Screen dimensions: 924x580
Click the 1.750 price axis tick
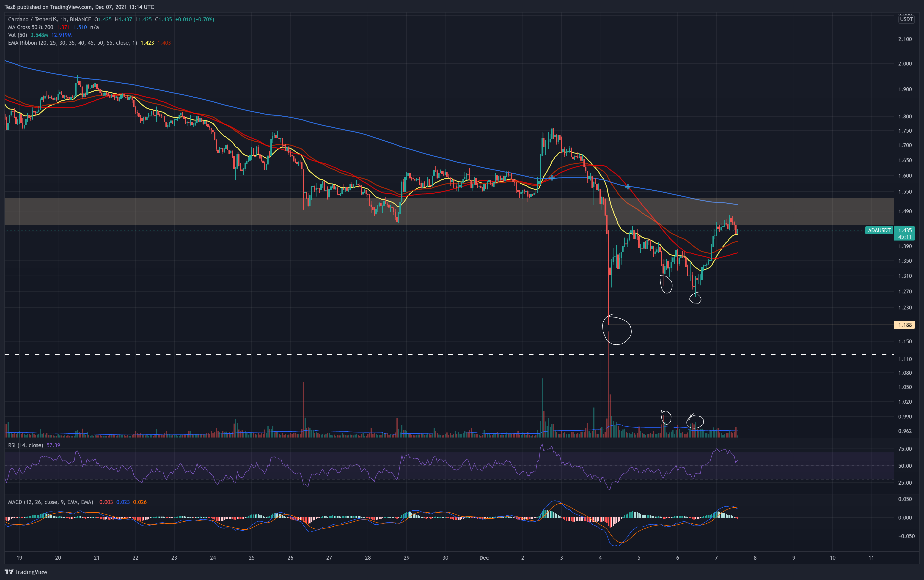905,131
